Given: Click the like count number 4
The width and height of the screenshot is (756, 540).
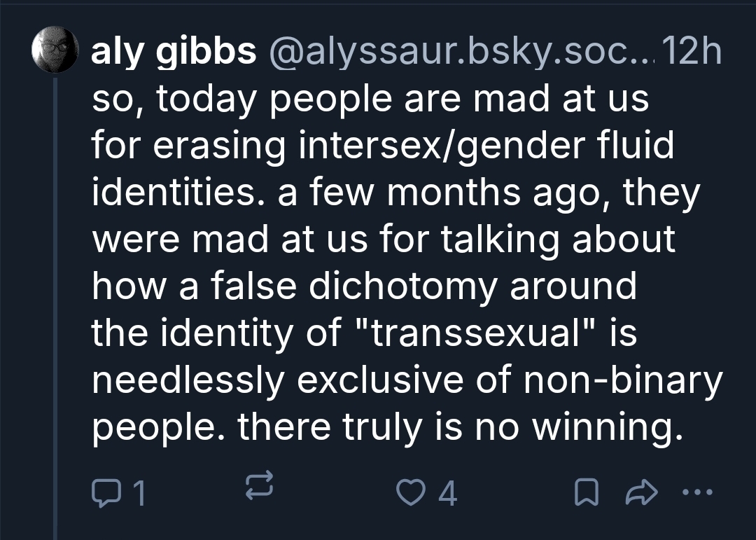Looking at the screenshot, I should click(447, 494).
